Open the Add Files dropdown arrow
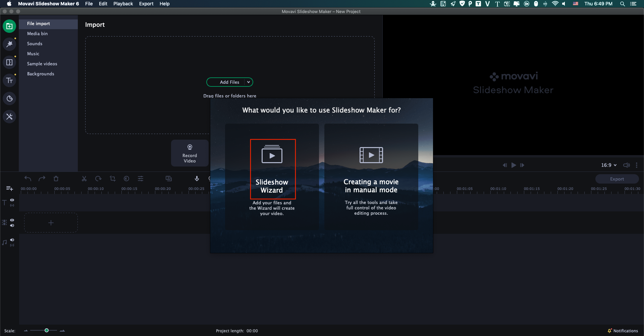Image resolution: width=644 pixels, height=336 pixels. click(248, 82)
